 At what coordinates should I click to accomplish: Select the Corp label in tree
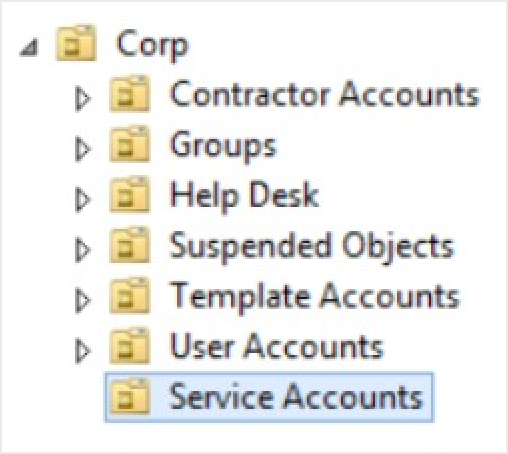coord(152,45)
